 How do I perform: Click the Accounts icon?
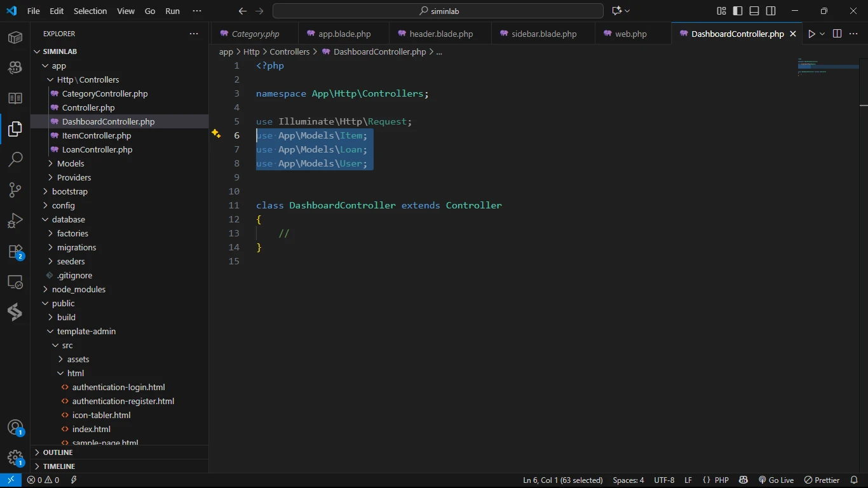(x=15, y=428)
